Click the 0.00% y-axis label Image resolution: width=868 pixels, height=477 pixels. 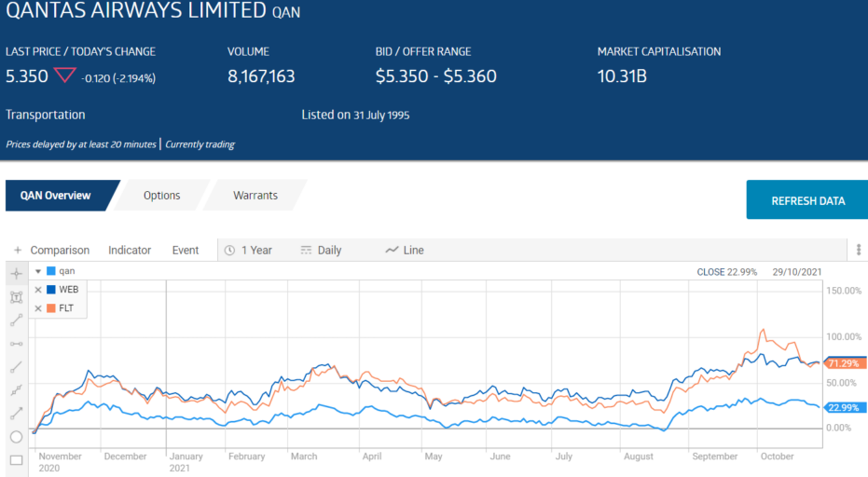pos(839,428)
